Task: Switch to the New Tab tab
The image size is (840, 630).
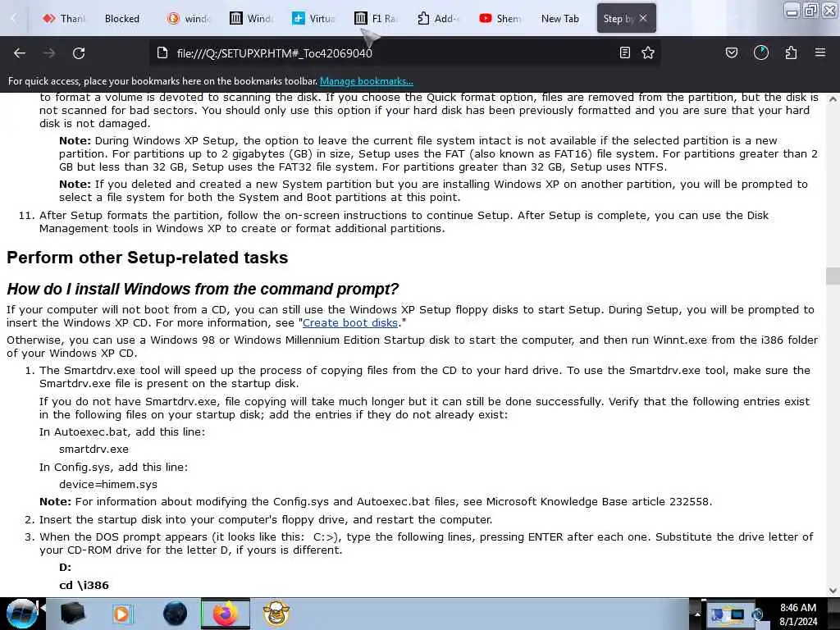Action: point(560,19)
